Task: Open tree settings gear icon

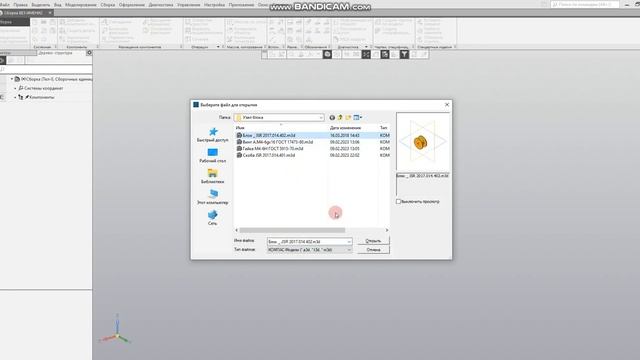Action: [x=89, y=53]
